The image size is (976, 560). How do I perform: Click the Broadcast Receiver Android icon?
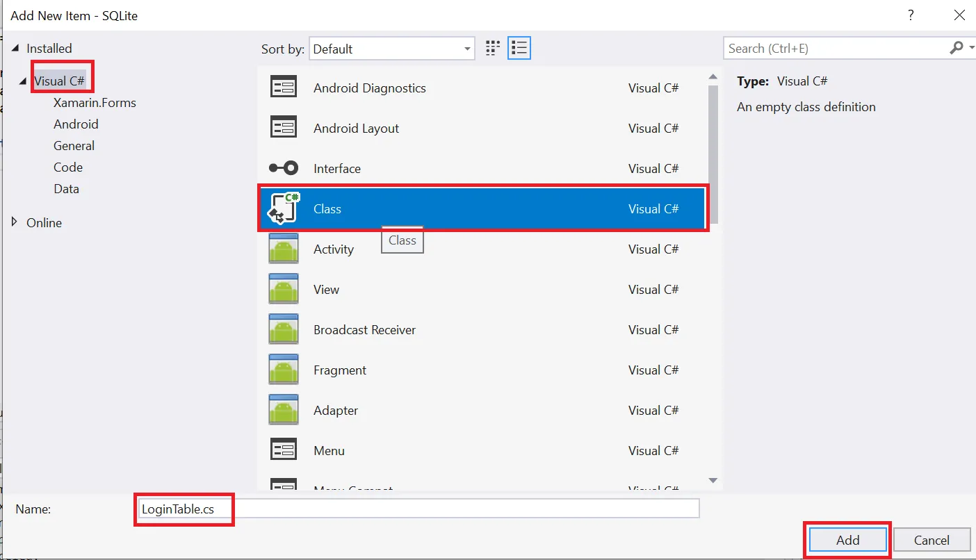tap(283, 329)
